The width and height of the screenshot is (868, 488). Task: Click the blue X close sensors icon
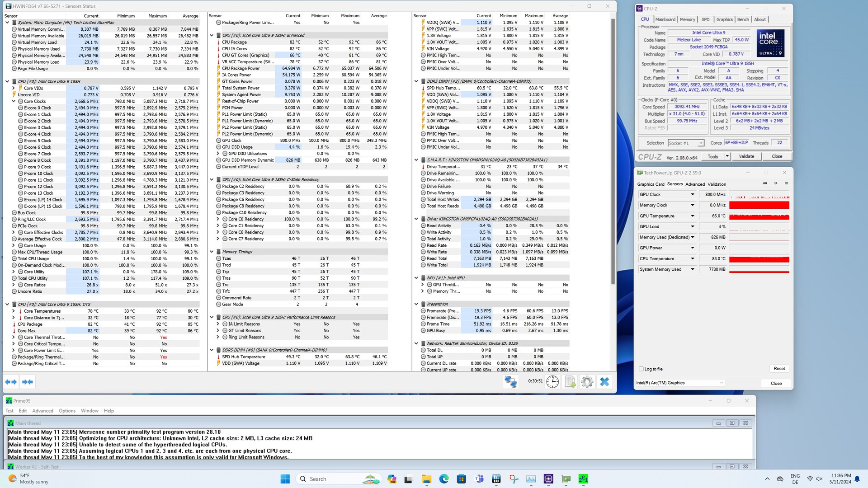(604, 382)
